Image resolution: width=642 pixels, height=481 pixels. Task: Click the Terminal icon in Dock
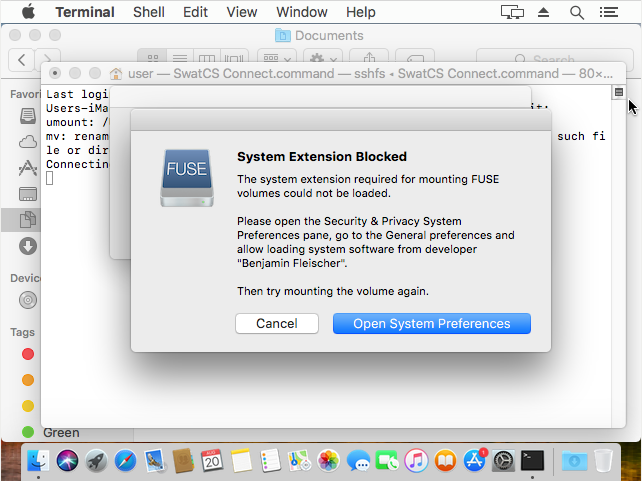pos(532,461)
